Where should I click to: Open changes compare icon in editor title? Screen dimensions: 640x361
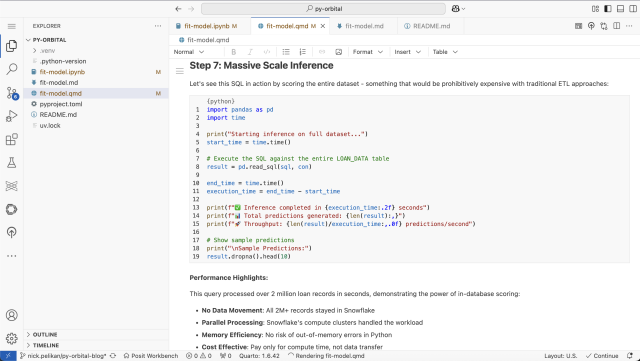(604, 26)
